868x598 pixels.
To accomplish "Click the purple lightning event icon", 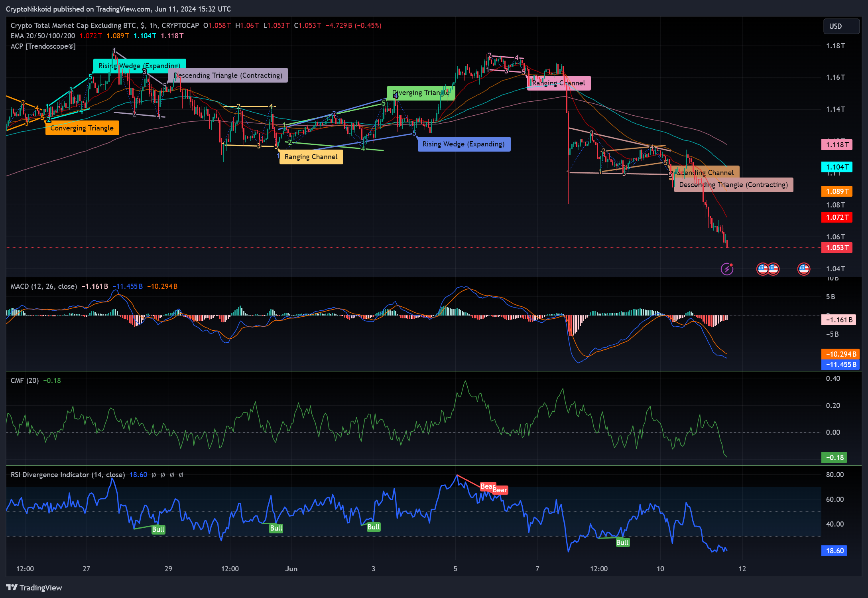I will pos(727,269).
